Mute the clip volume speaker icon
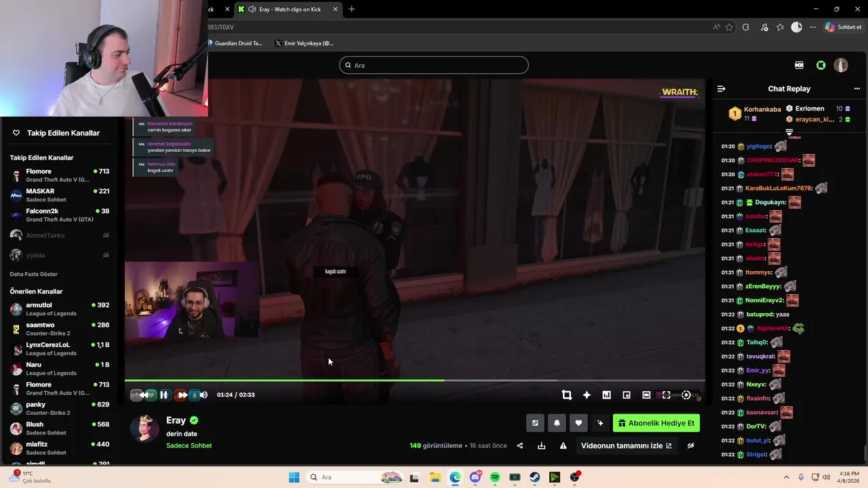This screenshot has width=868, height=488. 203,395
